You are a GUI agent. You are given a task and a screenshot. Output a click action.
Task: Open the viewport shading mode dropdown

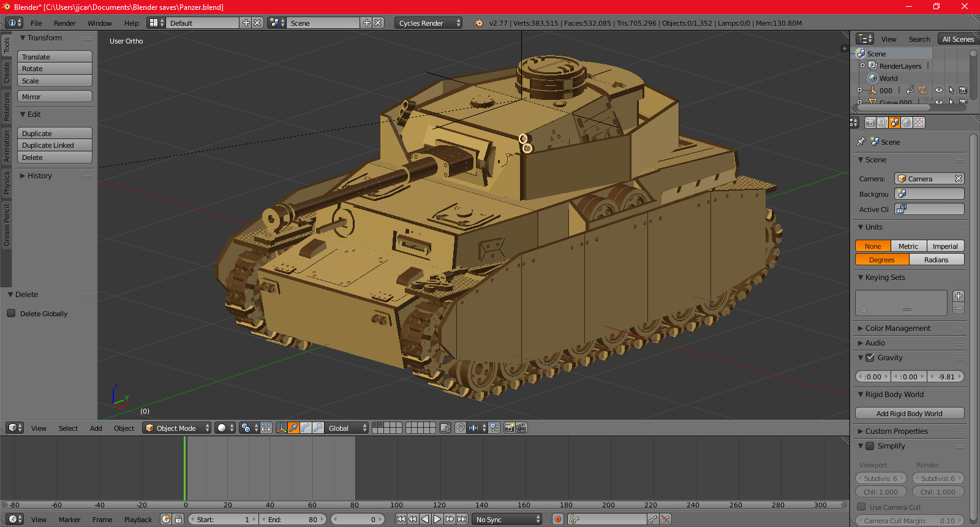click(x=225, y=428)
